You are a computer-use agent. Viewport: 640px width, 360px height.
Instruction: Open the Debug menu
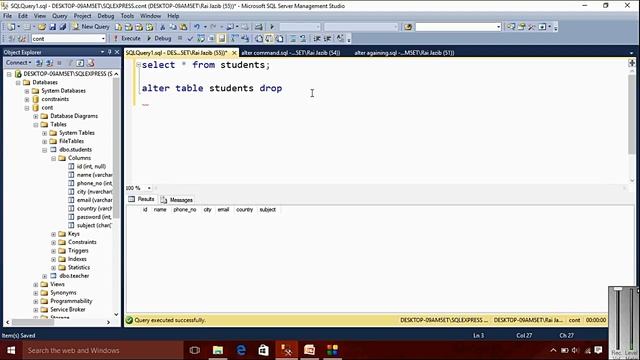[x=105, y=16]
